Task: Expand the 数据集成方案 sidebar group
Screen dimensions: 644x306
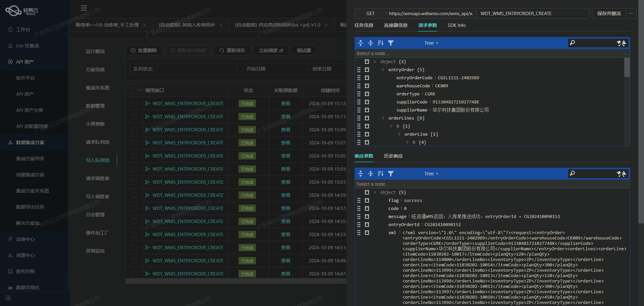Action: (x=34, y=142)
